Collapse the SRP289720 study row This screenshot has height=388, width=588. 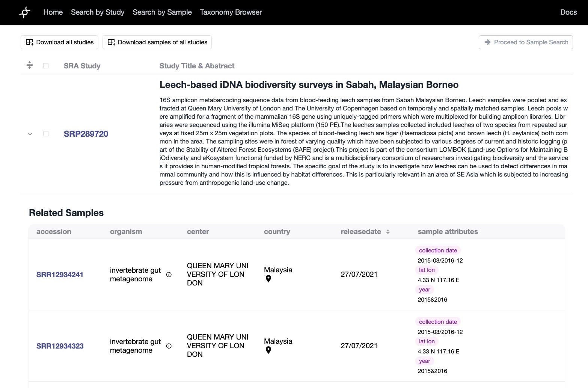coord(30,134)
